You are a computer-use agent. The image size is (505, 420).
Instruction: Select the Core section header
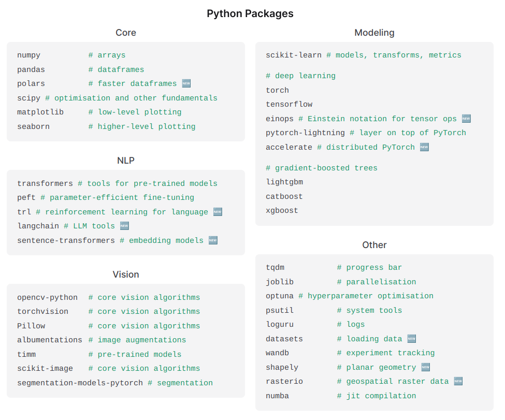point(126,33)
